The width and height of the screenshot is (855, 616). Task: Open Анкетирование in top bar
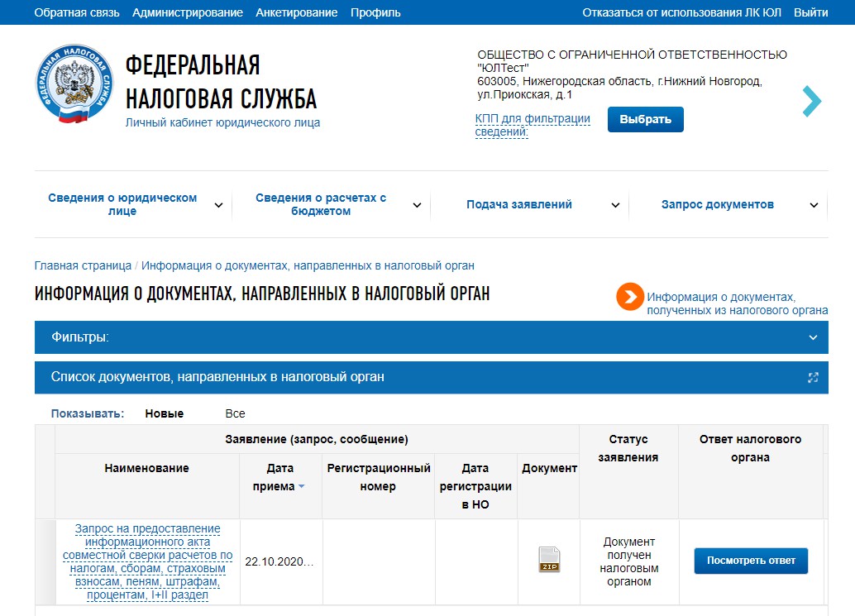297,12
